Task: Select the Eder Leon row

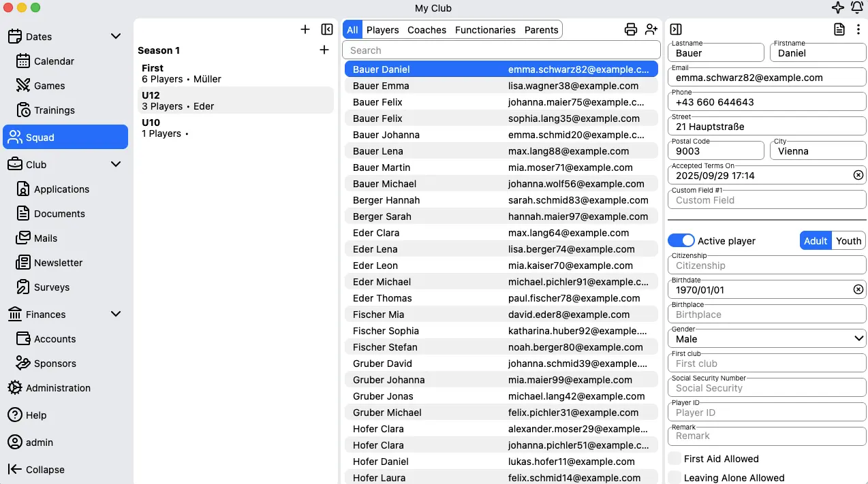Action: (x=501, y=265)
